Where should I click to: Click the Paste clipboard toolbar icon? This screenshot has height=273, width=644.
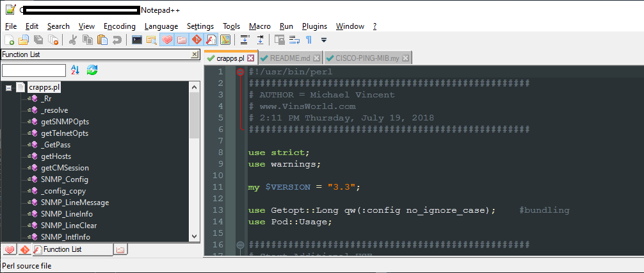(x=102, y=40)
